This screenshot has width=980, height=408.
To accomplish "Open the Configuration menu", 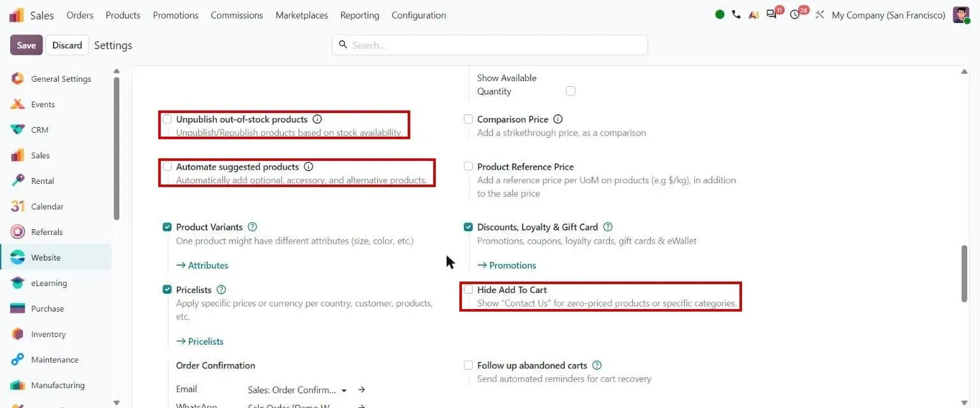I will [419, 15].
